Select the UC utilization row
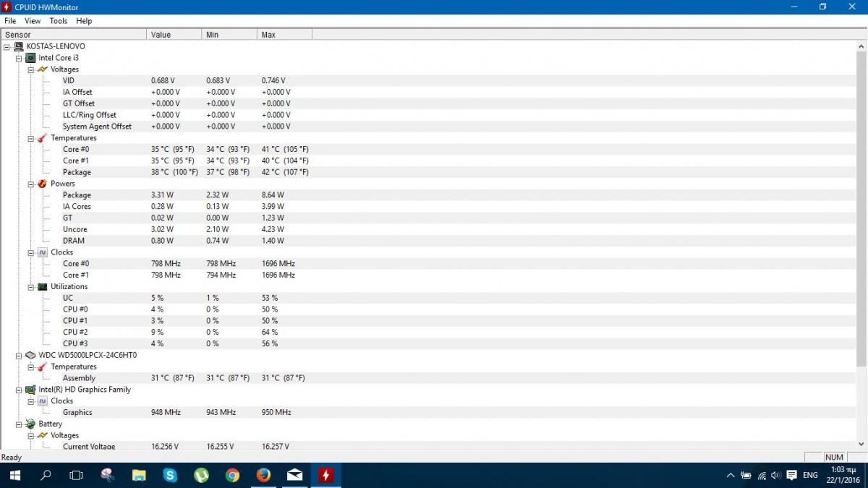868x488 pixels. click(428, 298)
